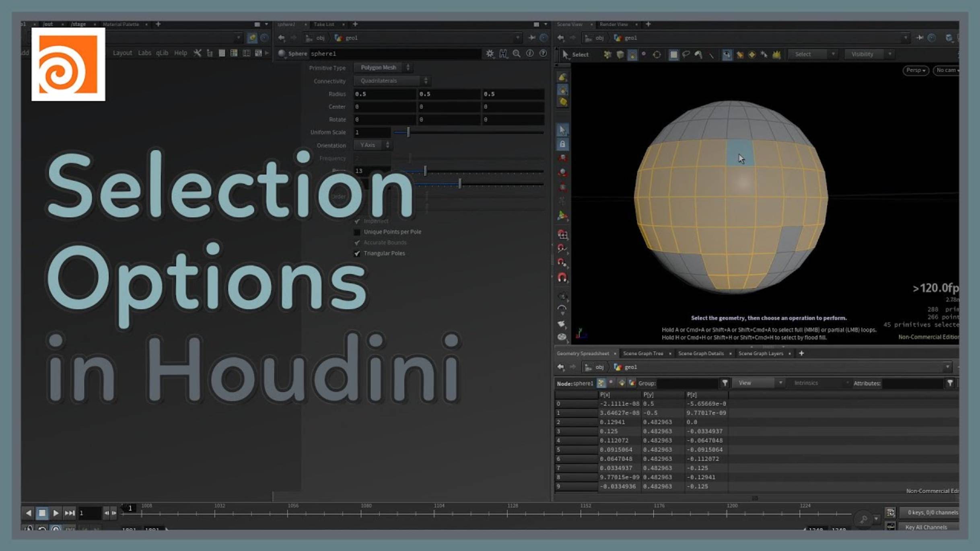Screen dimensions: 980x551
Task: Open the Labs menu
Action: pos(145,53)
